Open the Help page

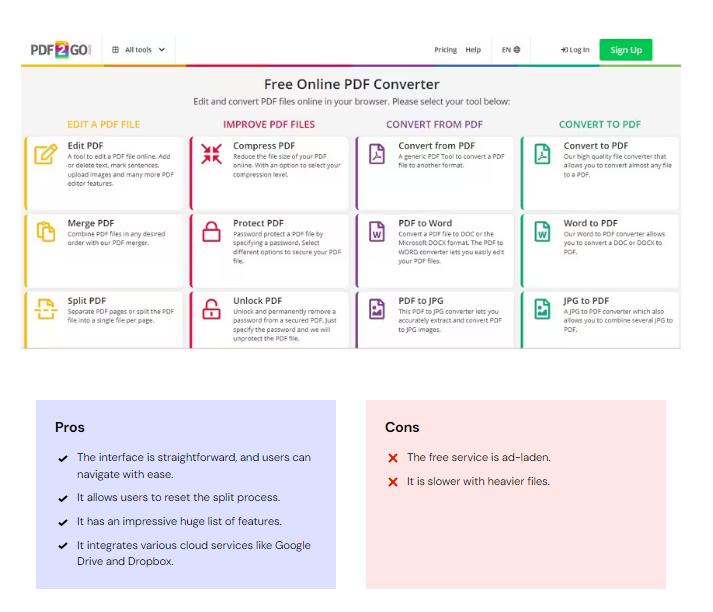coord(473,50)
